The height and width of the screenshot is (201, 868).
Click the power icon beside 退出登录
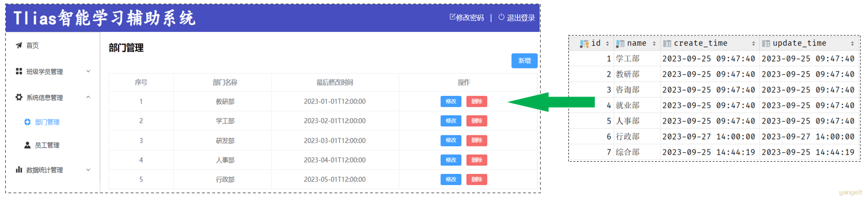point(501,17)
